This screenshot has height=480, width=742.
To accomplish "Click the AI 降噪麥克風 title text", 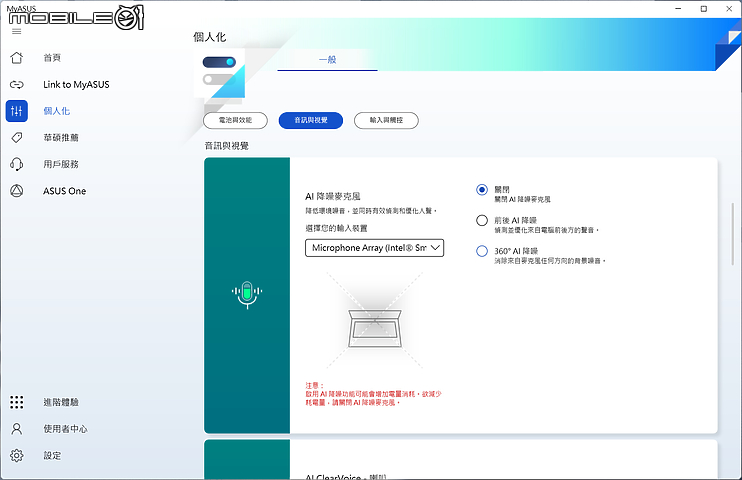I will [333, 196].
